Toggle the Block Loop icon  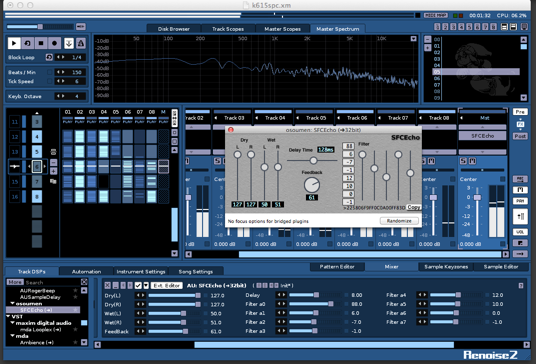(x=49, y=57)
